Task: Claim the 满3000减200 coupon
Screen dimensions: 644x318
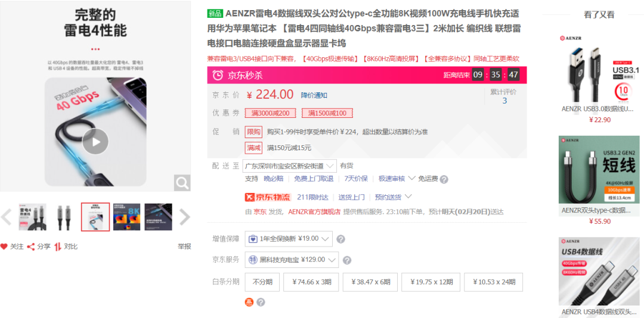Action: click(x=270, y=113)
